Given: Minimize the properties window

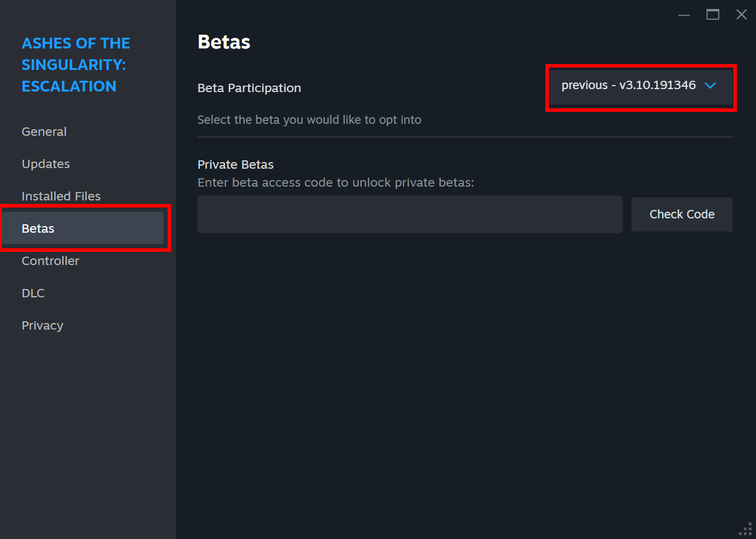Looking at the screenshot, I should coord(684,15).
